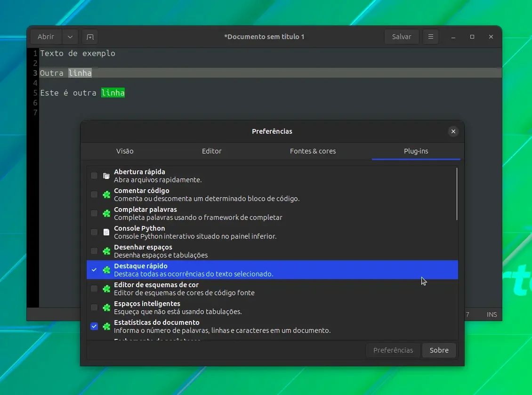Viewport: 532px width, 395px height.
Task: Enable Editor de esquemas de cor checkbox
Action: tap(94, 289)
